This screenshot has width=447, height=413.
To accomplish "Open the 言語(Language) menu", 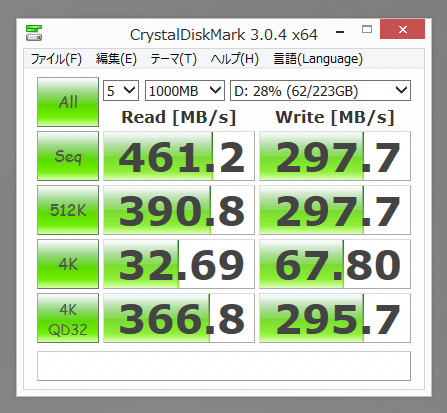I will click(x=318, y=59).
